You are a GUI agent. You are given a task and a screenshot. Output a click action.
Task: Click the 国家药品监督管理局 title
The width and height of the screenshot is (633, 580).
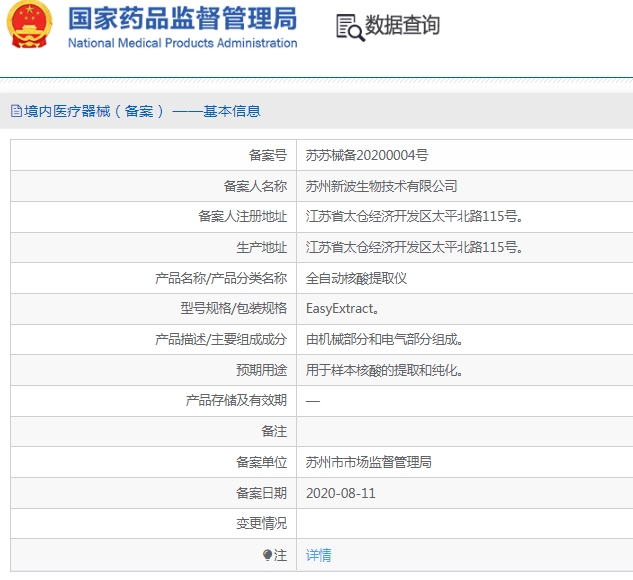pyautogui.click(x=182, y=18)
